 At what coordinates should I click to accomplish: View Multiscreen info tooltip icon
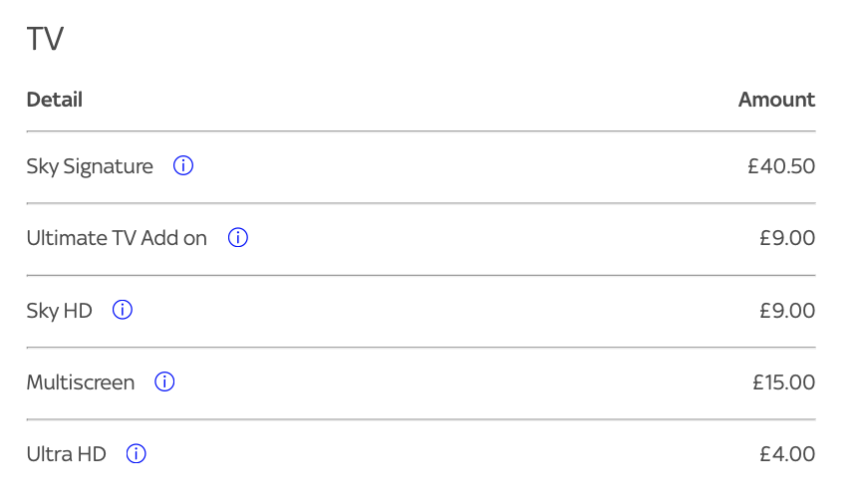pos(165,381)
